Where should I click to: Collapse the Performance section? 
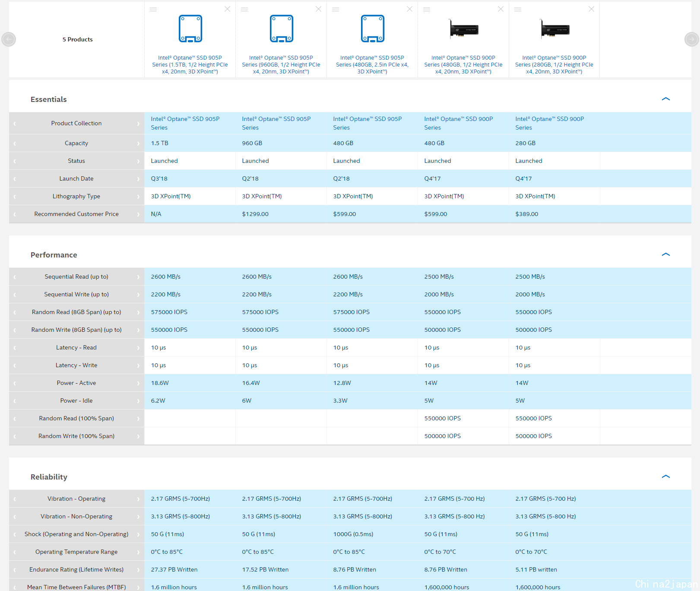[x=665, y=254]
